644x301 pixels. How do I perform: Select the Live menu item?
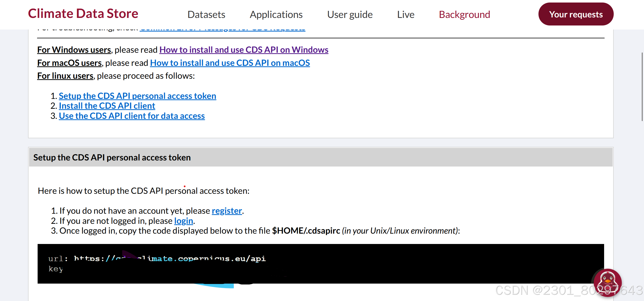[x=406, y=15]
